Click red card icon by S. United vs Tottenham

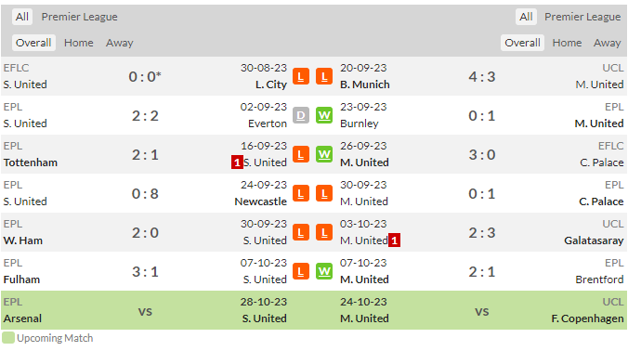[237, 162]
